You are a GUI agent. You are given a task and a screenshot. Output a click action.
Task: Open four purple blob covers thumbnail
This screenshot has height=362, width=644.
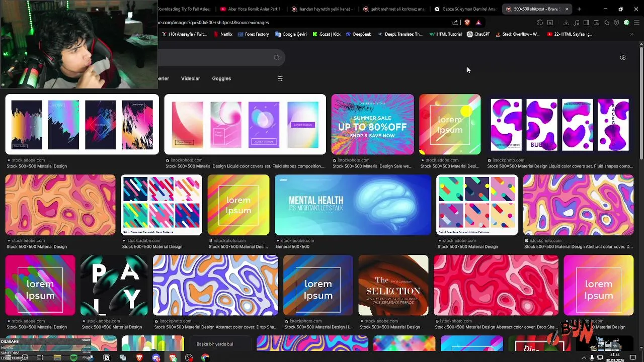[559, 124]
